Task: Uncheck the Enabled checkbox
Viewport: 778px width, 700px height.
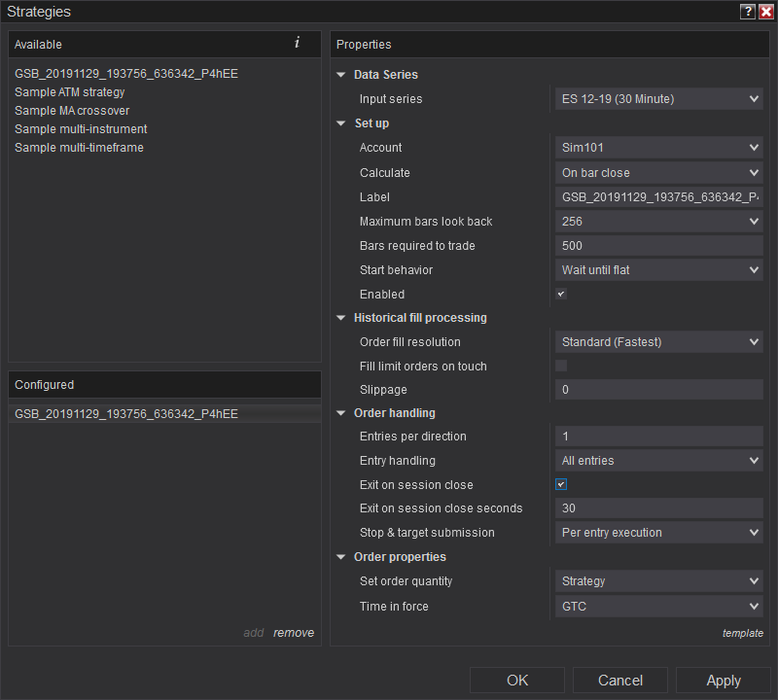Action: click(561, 294)
